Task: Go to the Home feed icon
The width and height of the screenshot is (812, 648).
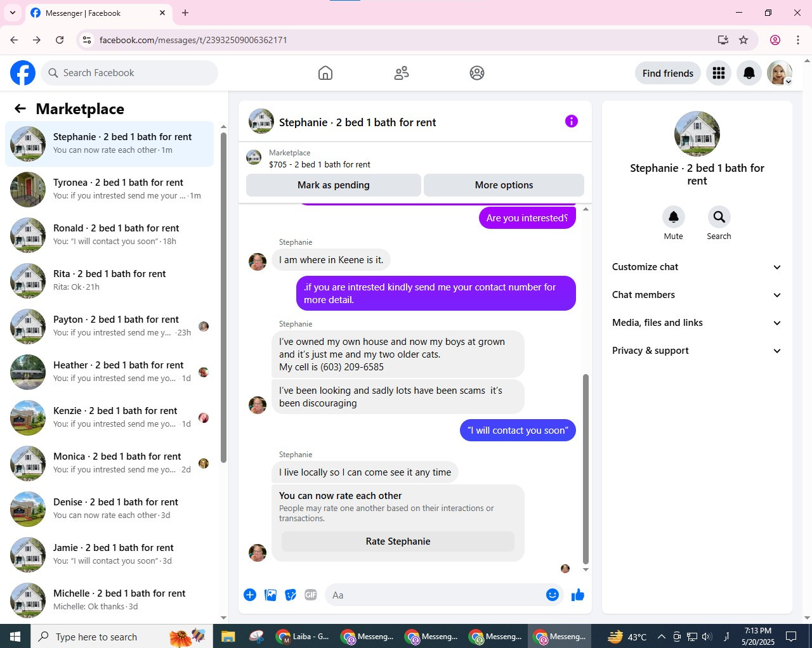Action: (x=325, y=73)
